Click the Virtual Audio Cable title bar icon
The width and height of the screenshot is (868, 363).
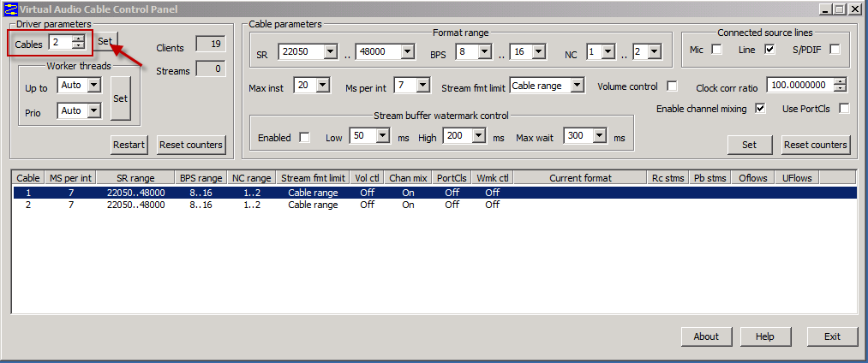click(x=11, y=9)
